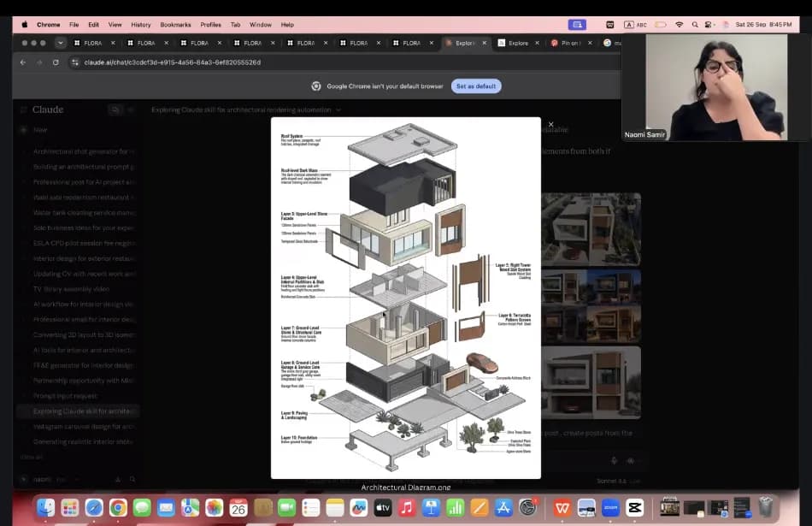Open Launchpad from the Dock
Viewport: 812px width, 526px height.
click(x=69, y=508)
